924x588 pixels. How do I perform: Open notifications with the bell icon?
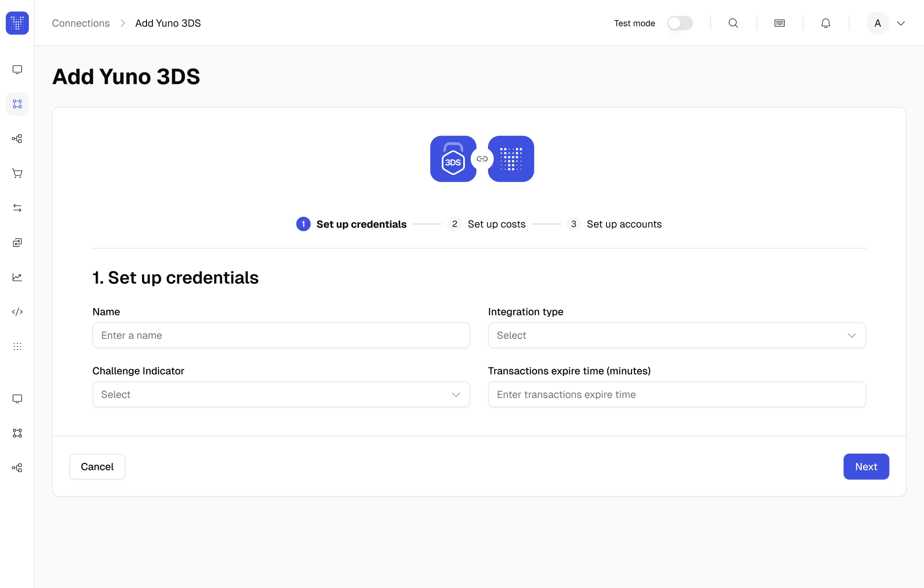click(x=826, y=23)
